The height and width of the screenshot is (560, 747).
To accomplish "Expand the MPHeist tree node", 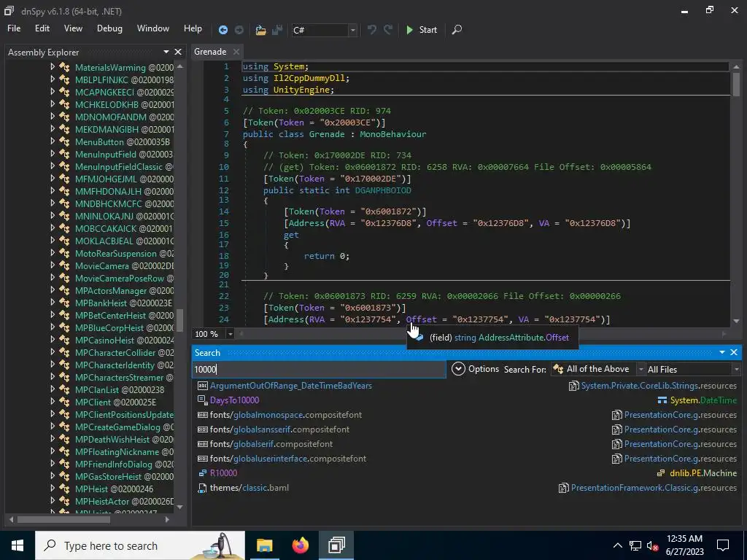I will (x=53, y=489).
